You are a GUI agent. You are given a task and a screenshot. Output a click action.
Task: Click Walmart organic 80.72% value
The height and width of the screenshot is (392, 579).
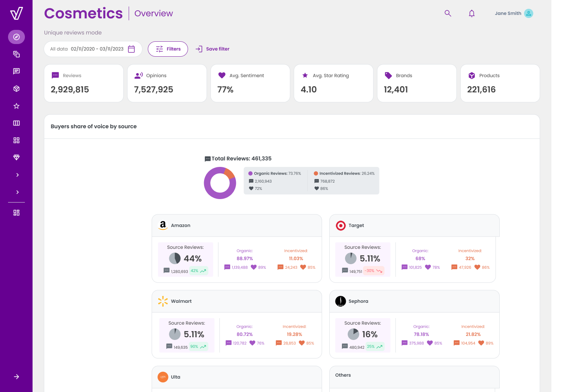click(245, 335)
